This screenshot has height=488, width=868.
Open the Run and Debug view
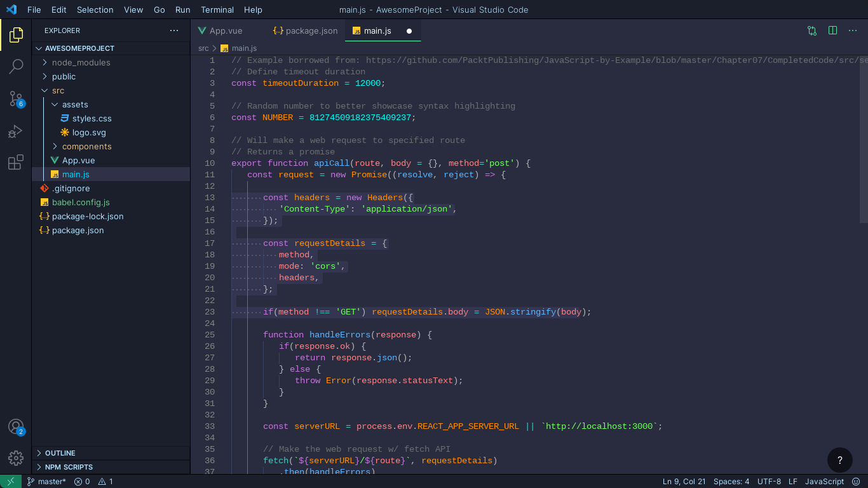click(16, 132)
